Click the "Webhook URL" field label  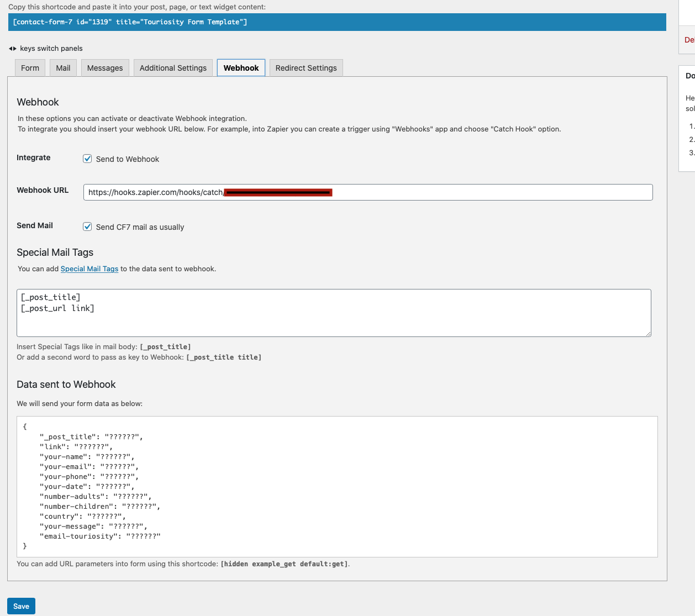(43, 190)
